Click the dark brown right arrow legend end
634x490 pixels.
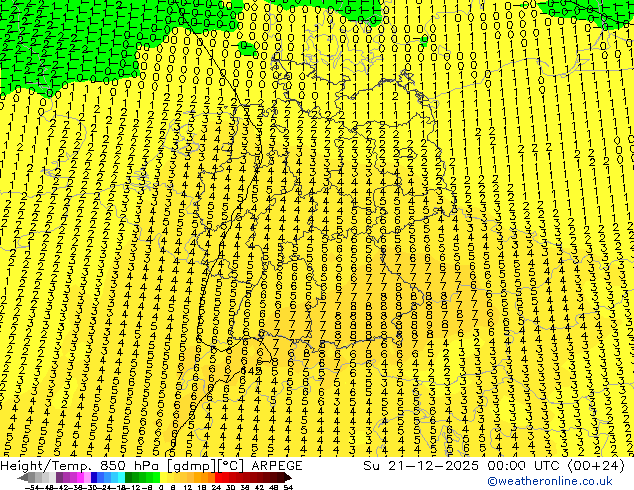click(288, 478)
